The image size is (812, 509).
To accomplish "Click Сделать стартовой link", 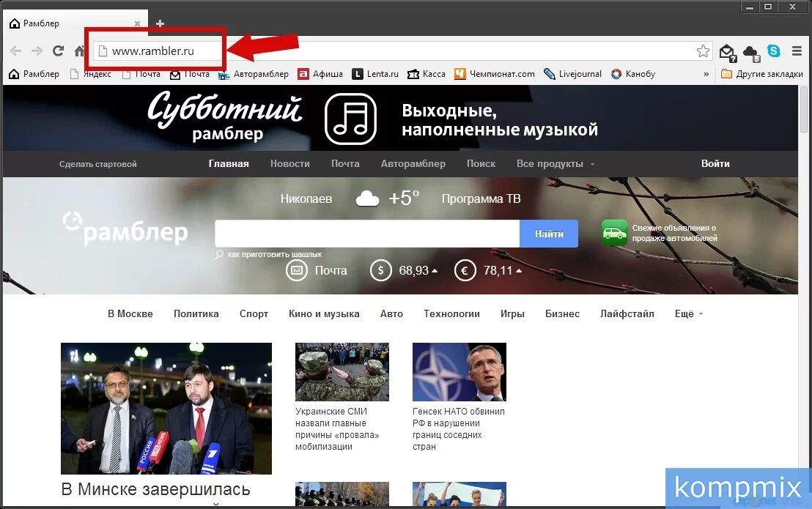I will coord(98,164).
